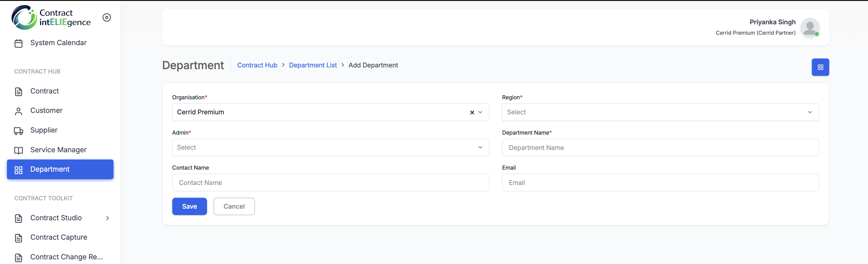The height and width of the screenshot is (264, 868).
Task: Toggle the sidebar pin circle icon
Action: [107, 17]
